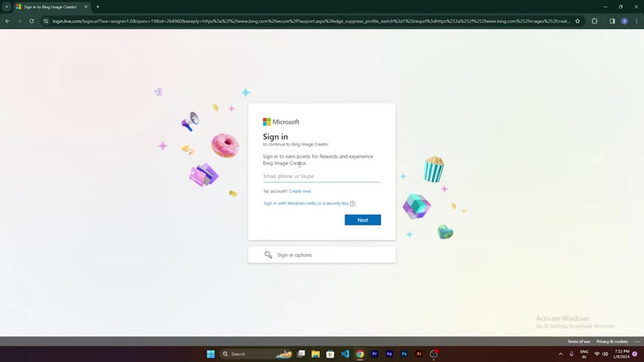Bookmark this page with the star icon
Image resolution: width=644 pixels, height=362 pixels.
[x=578, y=21]
